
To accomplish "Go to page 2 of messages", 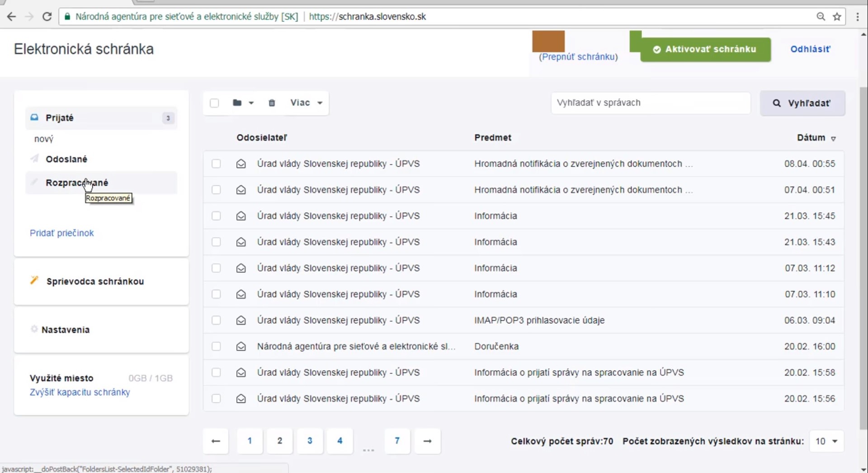I will coord(280,441).
